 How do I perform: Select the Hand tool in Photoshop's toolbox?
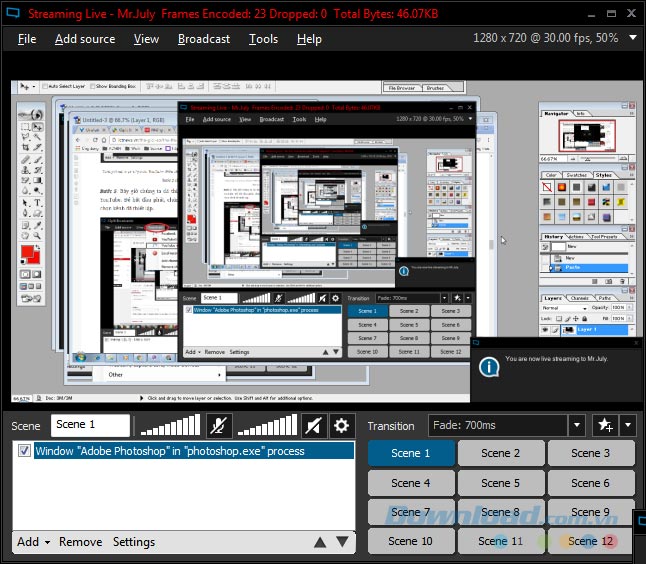25,236
